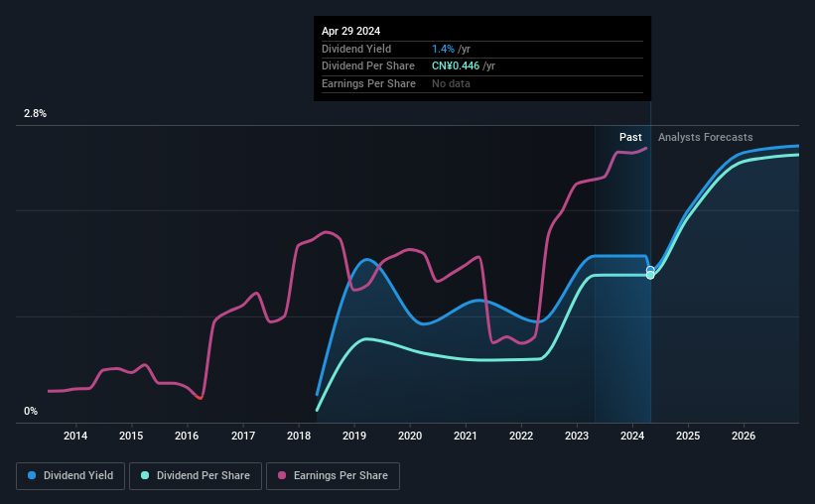This screenshot has width=815, height=504.
Task: Click the Past label on the chart
Action: (x=630, y=137)
